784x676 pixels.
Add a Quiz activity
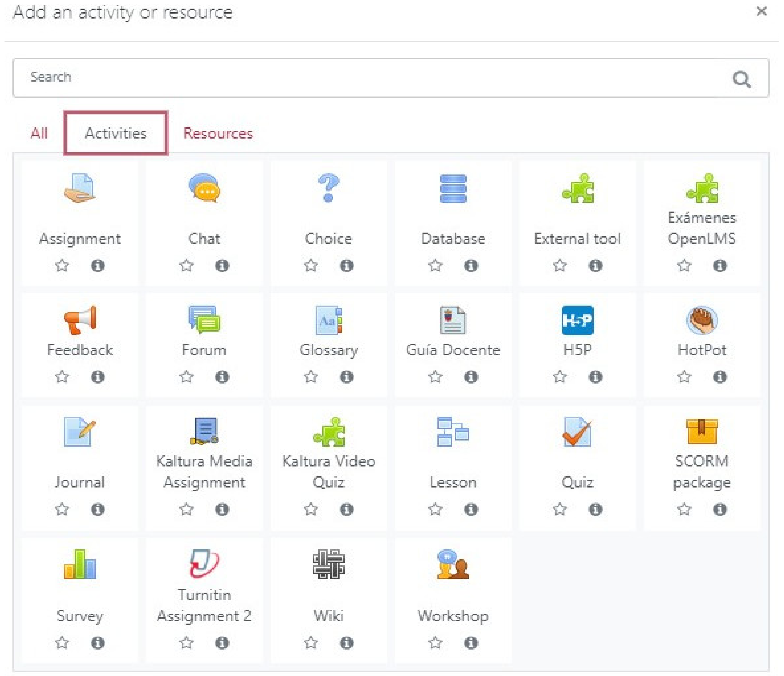(577, 432)
